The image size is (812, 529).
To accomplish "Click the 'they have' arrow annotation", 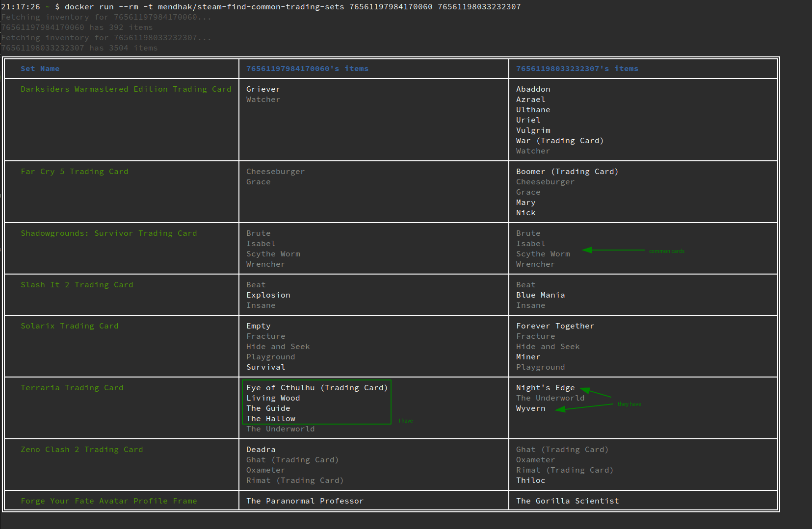I will 629,404.
